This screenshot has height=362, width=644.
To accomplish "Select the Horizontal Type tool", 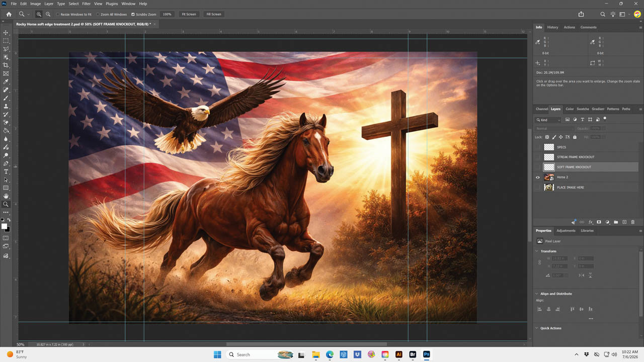I will [x=6, y=172].
